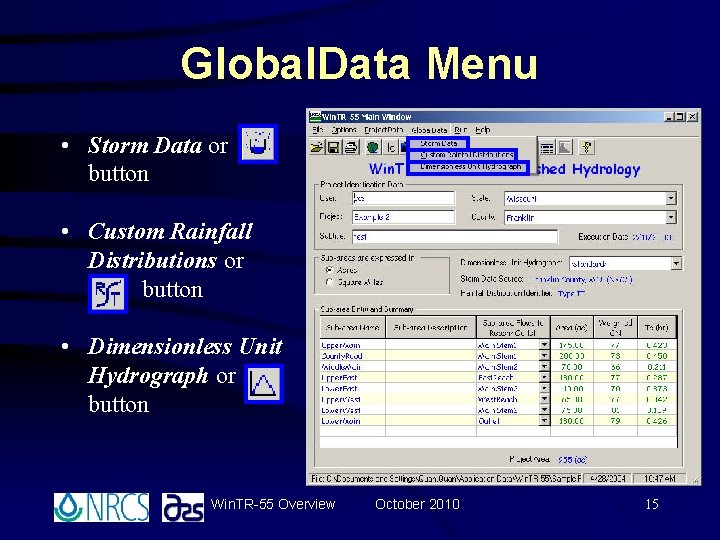Screen dimensions: 720x540
Task: Click the WestReach cell in UpperWest row
Action: point(508,399)
